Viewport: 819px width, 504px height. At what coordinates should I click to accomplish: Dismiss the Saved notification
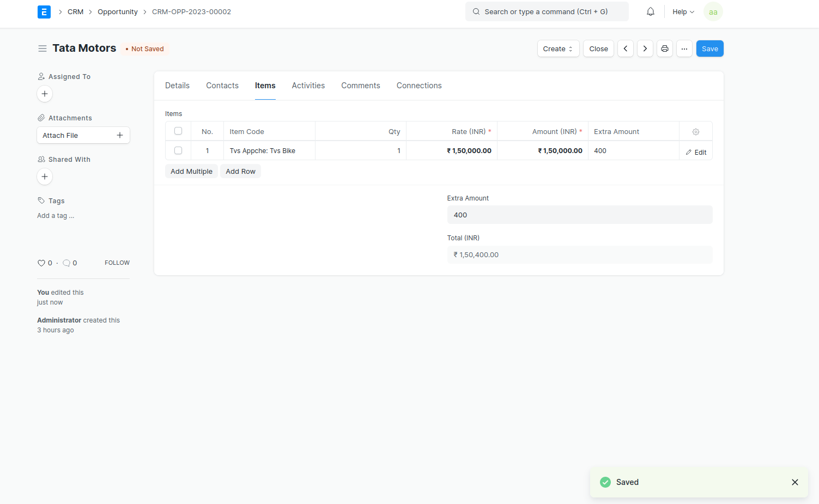coord(795,482)
